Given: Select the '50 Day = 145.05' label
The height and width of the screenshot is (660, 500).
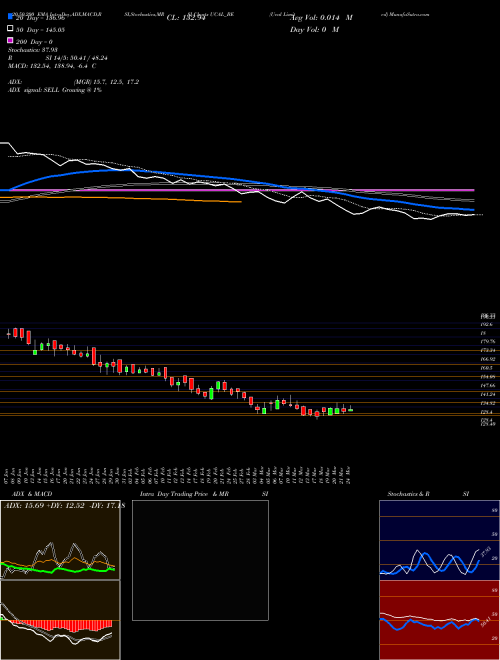Looking at the screenshot, I should [x=40, y=30].
